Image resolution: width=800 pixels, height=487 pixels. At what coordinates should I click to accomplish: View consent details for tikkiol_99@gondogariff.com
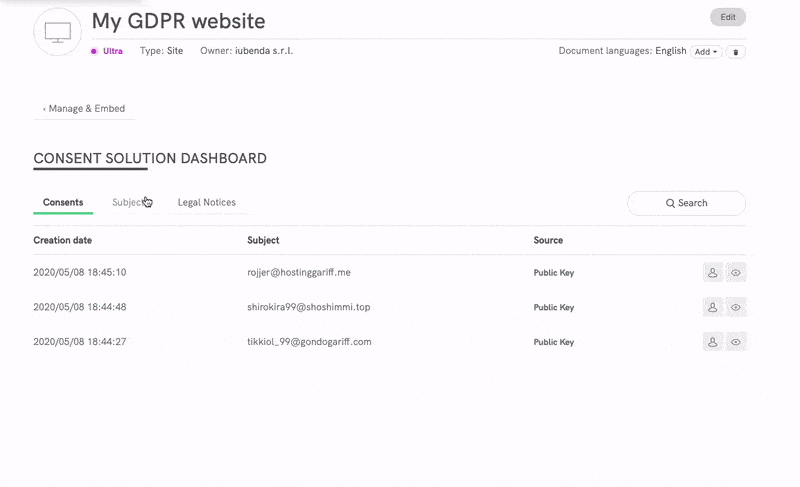736,342
